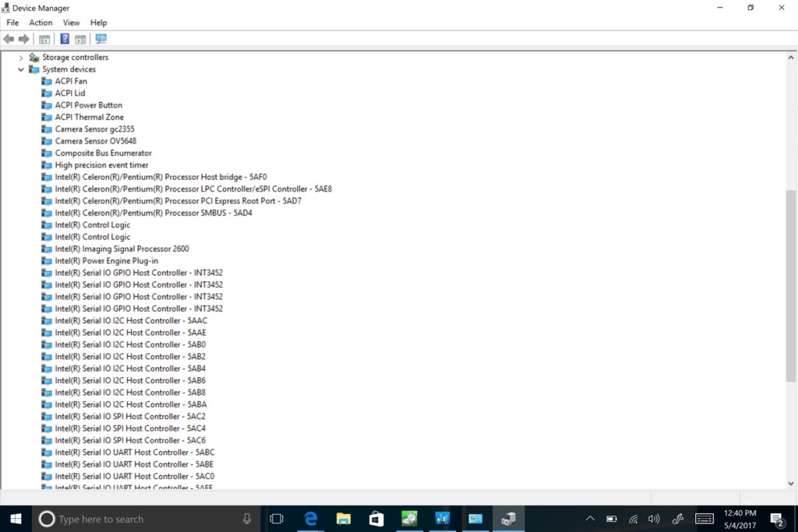Image resolution: width=798 pixels, height=532 pixels.
Task: Open the Action Center notifications icon
Action: click(x=777, y=520)
